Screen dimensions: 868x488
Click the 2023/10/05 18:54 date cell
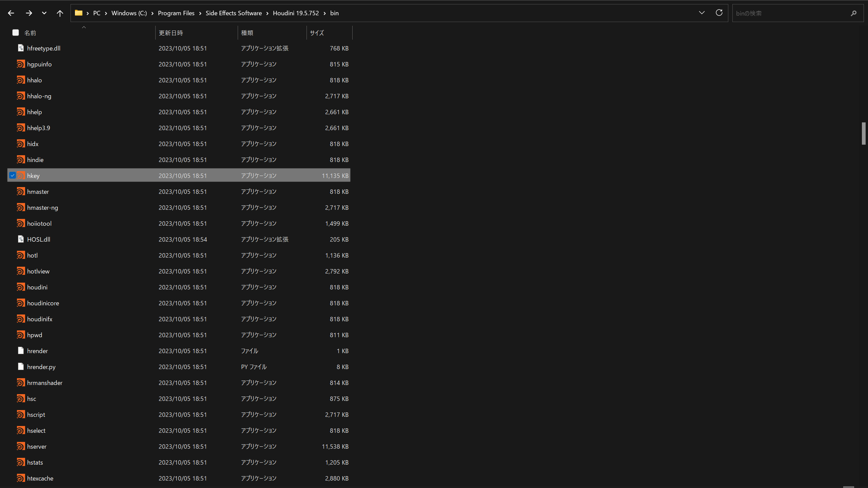point(183,239)
